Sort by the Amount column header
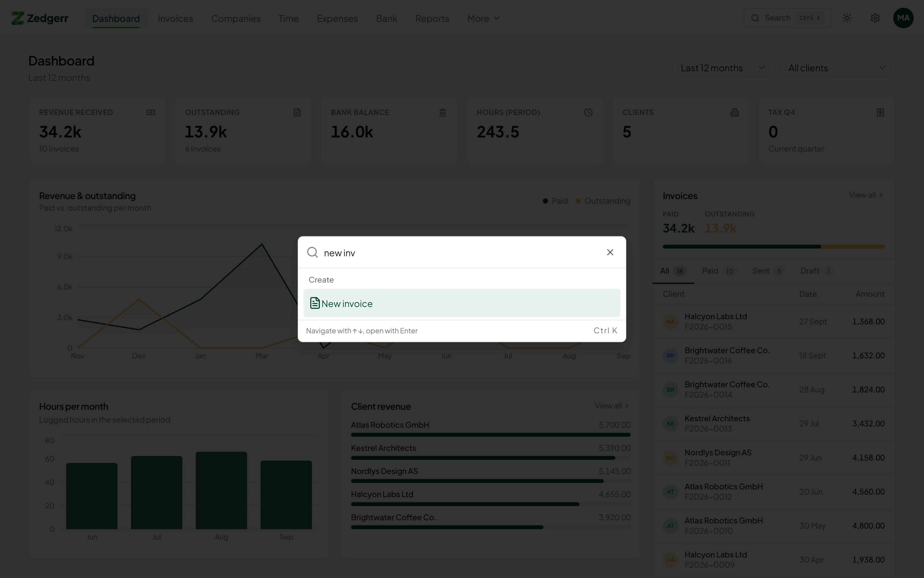The image size is (924, 578). pos(870,294)
